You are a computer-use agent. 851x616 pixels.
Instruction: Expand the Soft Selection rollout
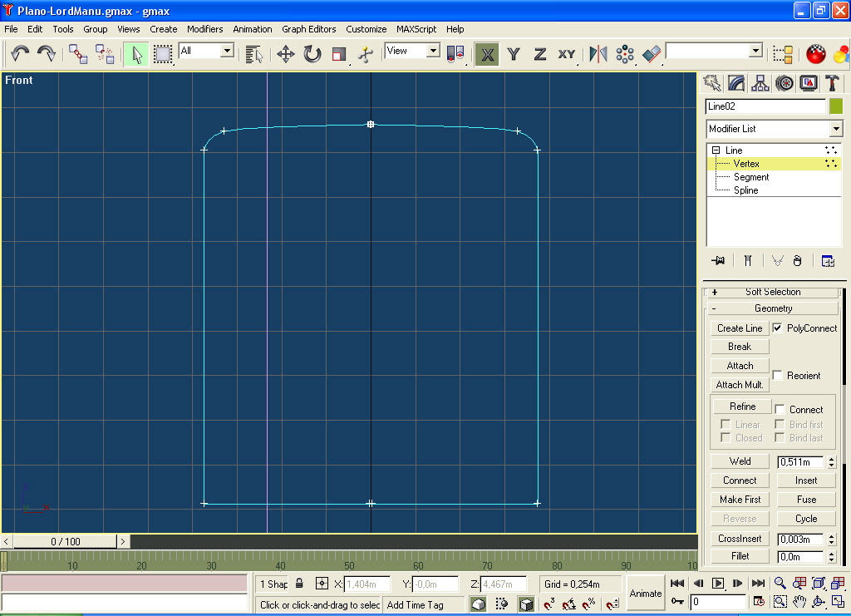coord(773,292)
